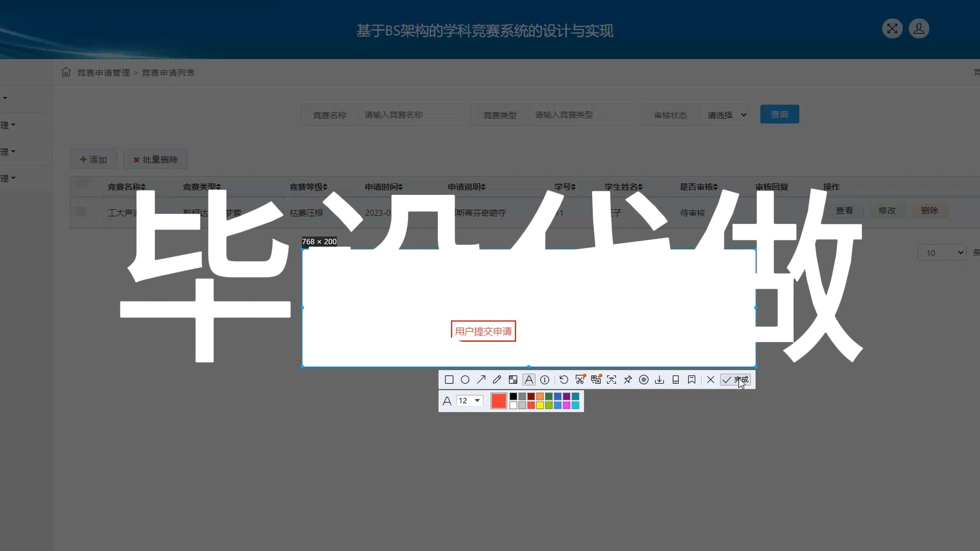The width and height of the screenshot is (980, 551).
Task: Start screen recording from screenshot toolbar
Action: (x=644, y=380)
